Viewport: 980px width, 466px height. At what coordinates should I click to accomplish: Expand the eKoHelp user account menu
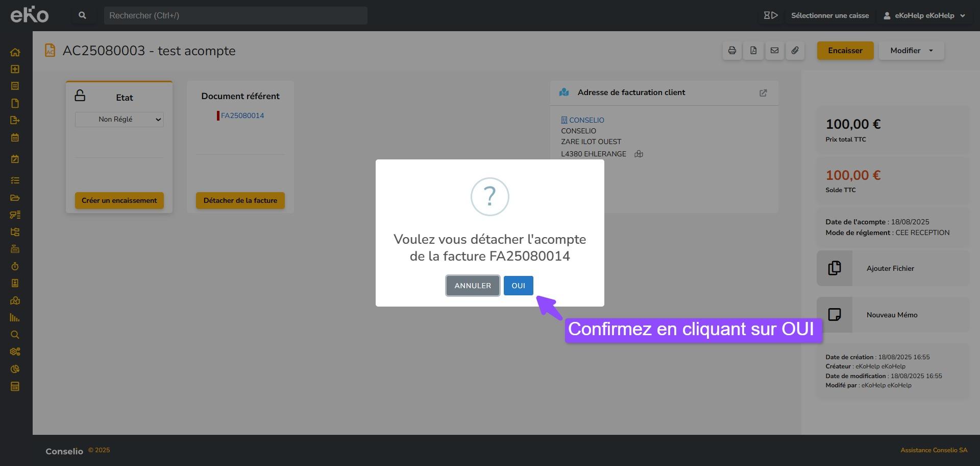tap(924, 15)
